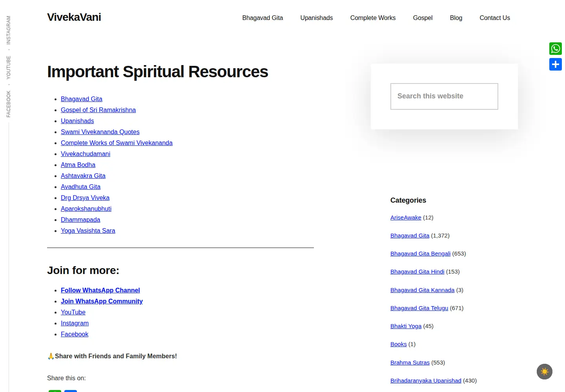Click Share with Friends and Family text
This screenshot has width=565, height=392.
116,356
